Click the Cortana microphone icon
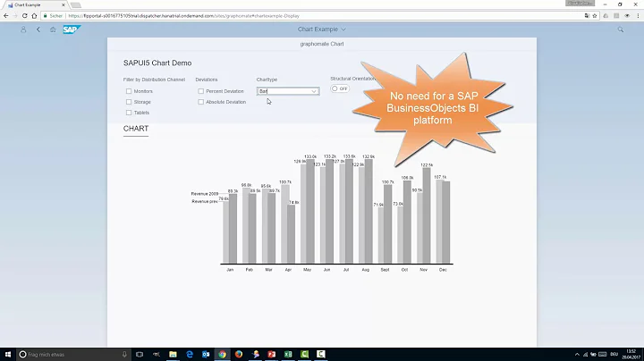644x361 pixels. tap(124, 354)
